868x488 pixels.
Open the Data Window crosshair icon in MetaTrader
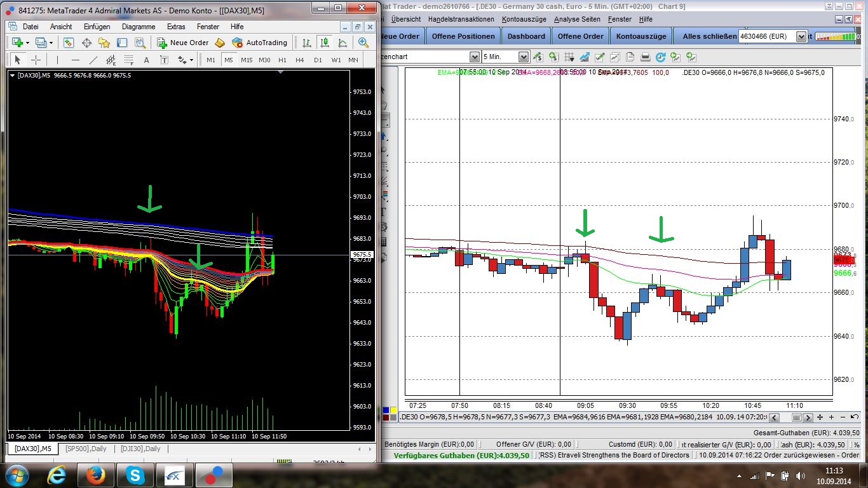coord(86,43)
